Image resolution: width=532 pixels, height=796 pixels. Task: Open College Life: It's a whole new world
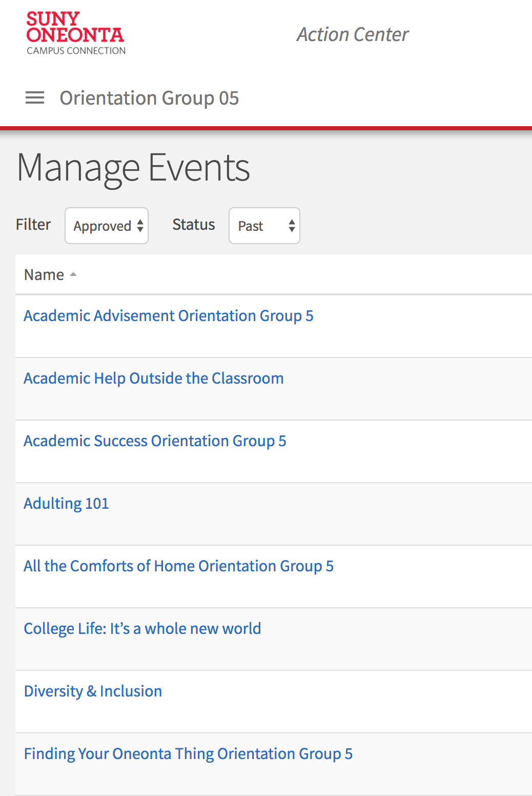tap(142, 629)
